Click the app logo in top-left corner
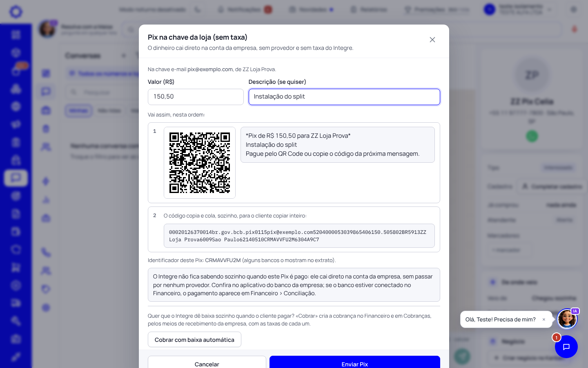The width and height of the screenshot is (588, 368). pos(16,11)
